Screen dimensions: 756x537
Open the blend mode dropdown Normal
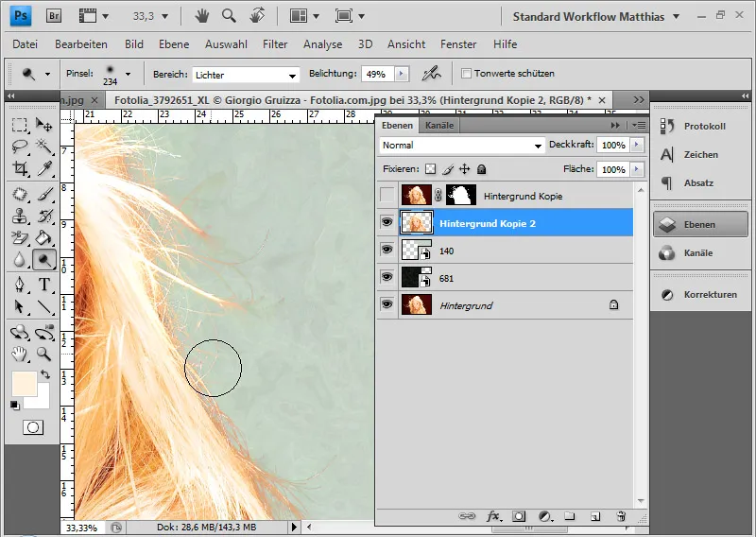(x=462, y=146)
